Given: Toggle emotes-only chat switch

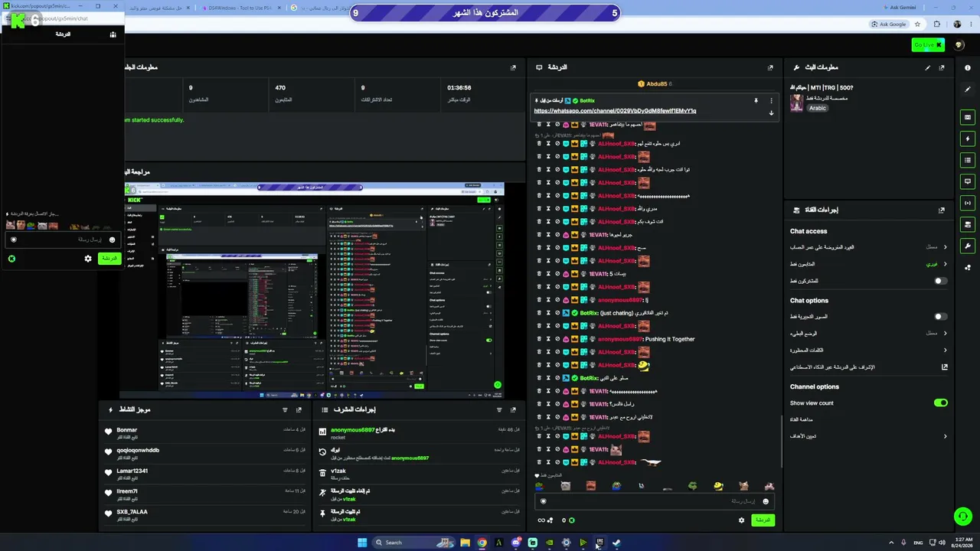Looking at the screenshot, I should pyautogui.click(x=941, y=316).
